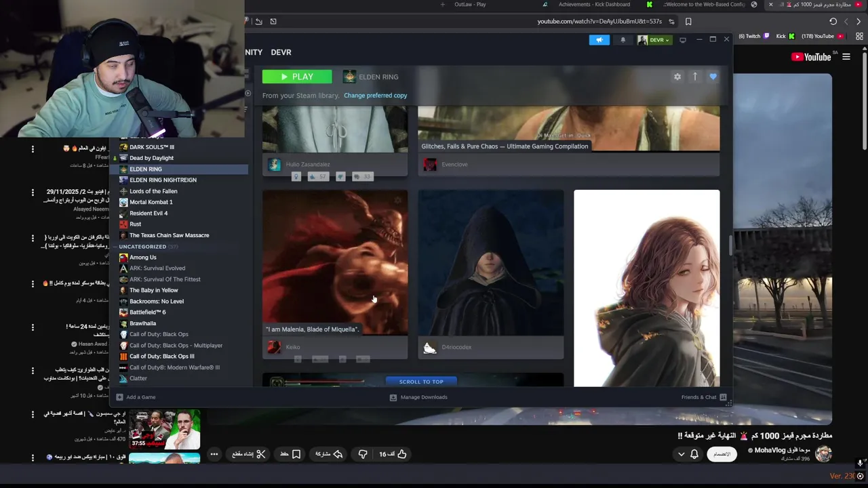868x488 pixels.
Task: Click author name Evenclove
Action: point(454,165)
